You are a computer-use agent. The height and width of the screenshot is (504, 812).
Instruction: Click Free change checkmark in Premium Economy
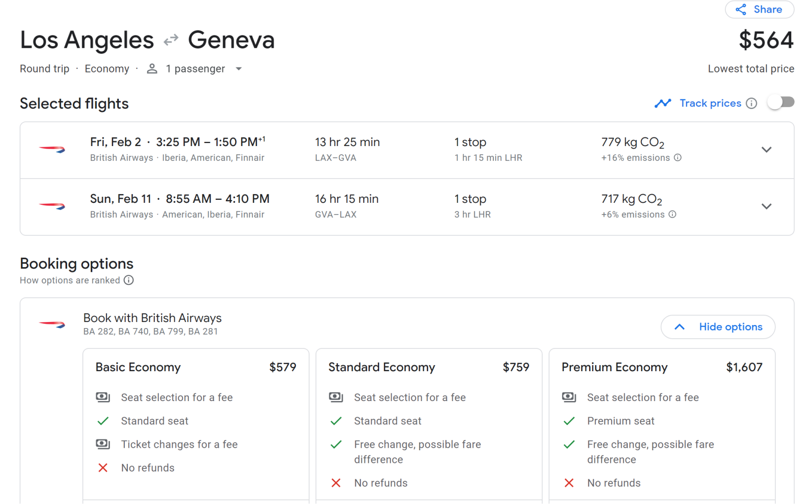pos(569,445)
